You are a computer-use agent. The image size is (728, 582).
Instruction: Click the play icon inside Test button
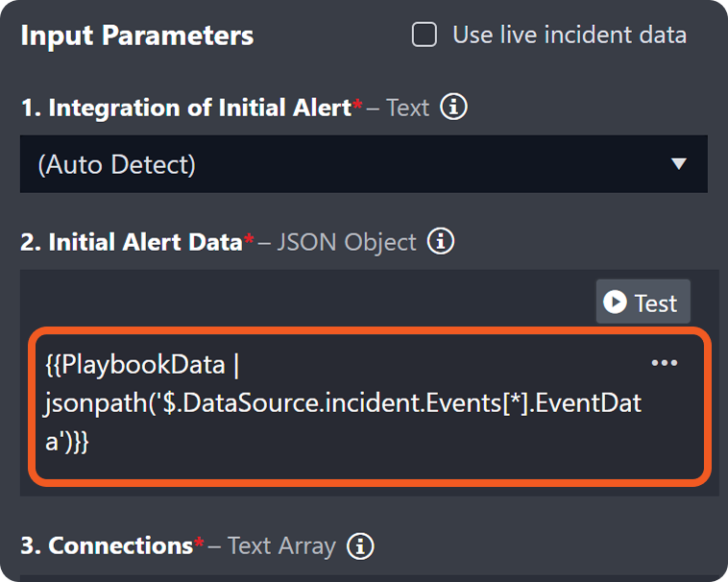pos(615,303)
